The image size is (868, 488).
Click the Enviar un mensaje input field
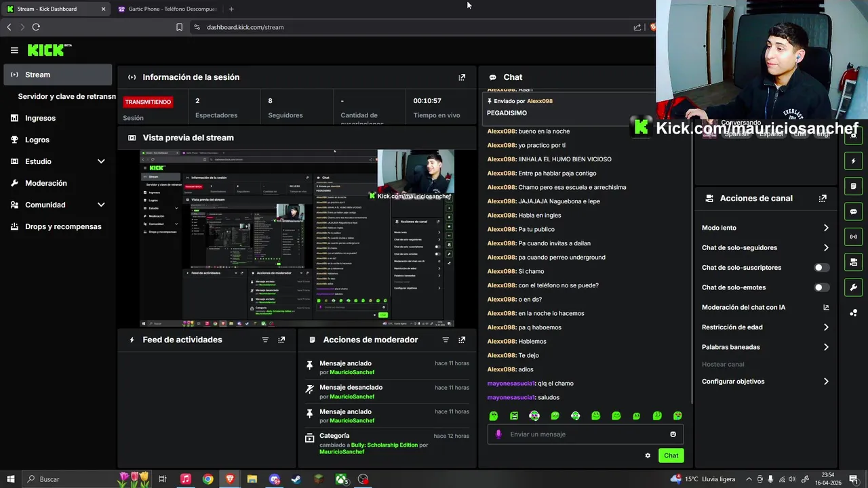[585, 434]
